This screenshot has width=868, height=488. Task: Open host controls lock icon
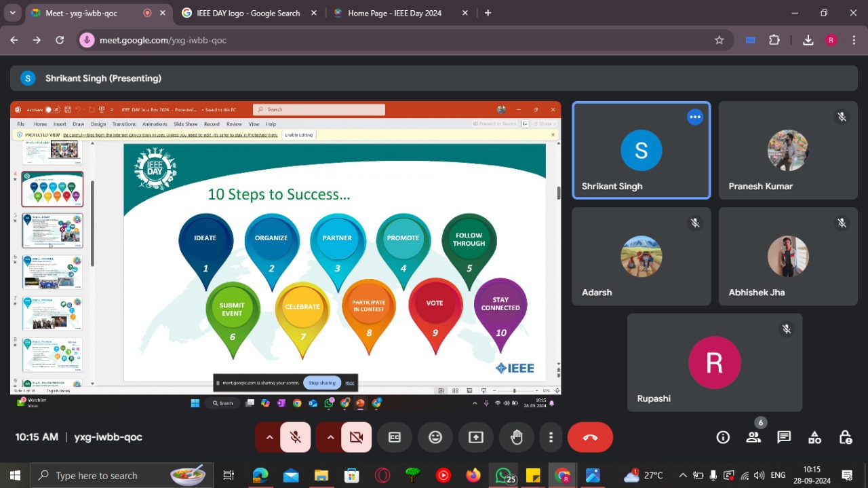click(x=845, y=437)
